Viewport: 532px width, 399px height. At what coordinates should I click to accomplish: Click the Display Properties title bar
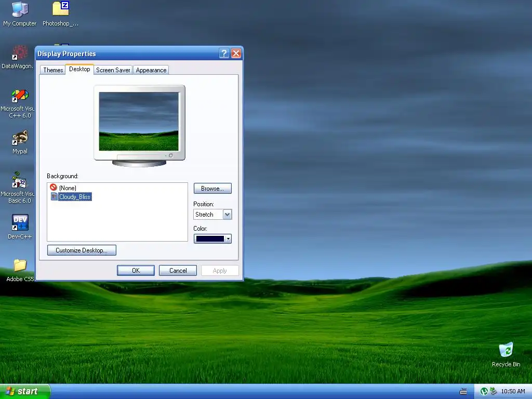[127, 54]
